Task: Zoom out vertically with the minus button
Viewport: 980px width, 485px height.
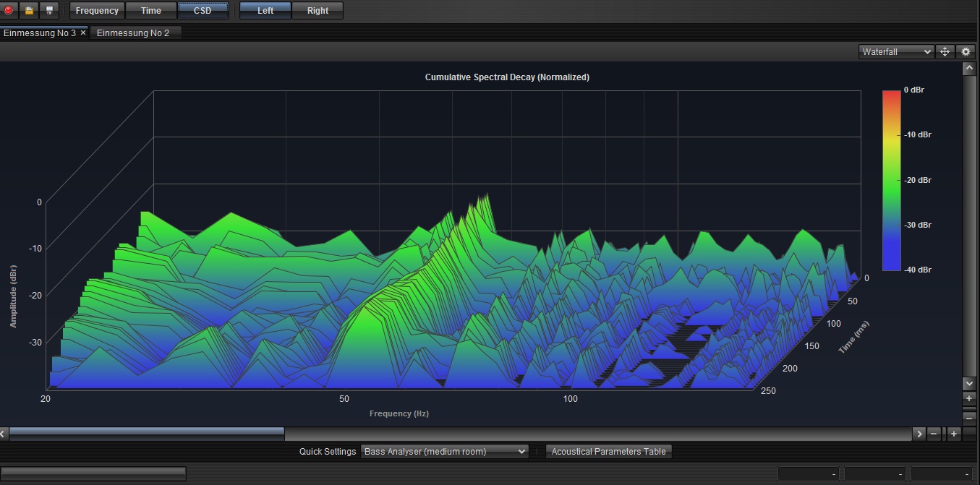Action: pyautogui.click(x=969, y=418)
